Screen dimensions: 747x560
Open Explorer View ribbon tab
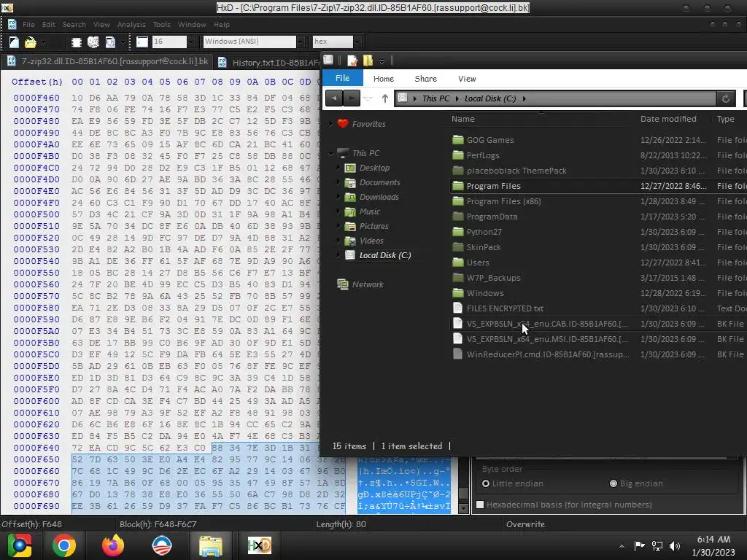click(x=467, y=79)
